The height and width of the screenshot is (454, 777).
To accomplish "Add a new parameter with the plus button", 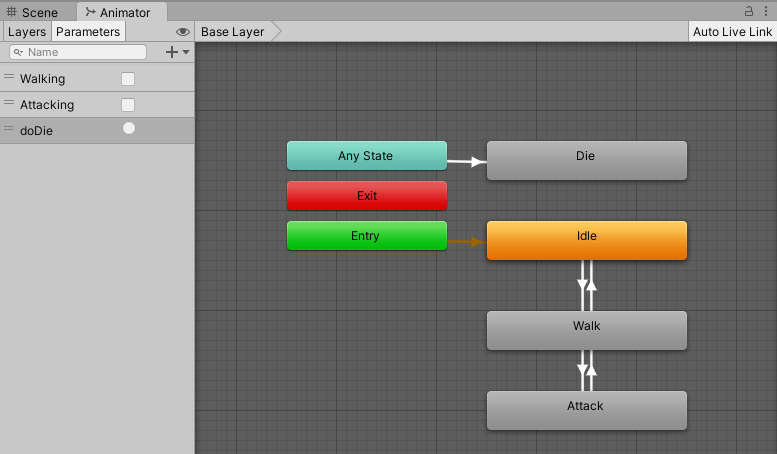I will [x=171, y=52].
